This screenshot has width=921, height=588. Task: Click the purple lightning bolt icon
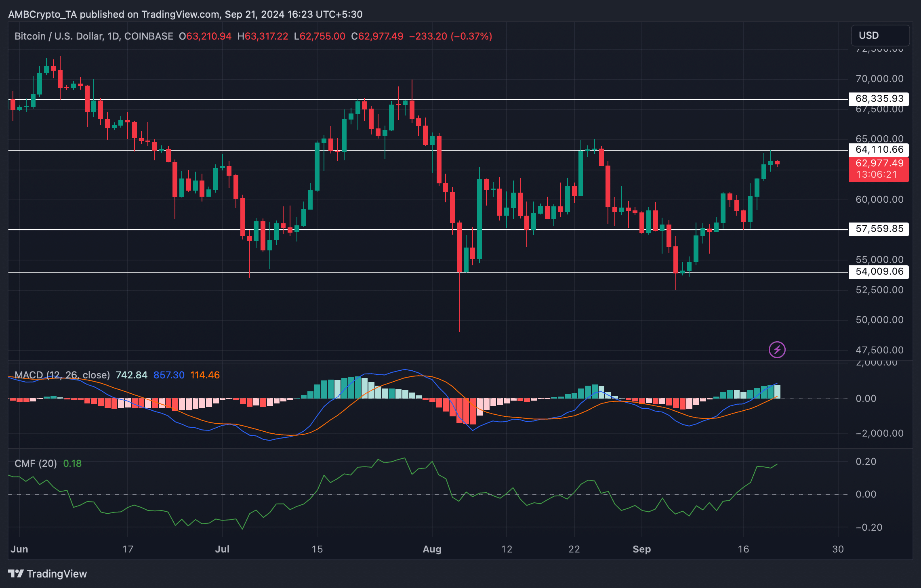(x=777, y=350)
